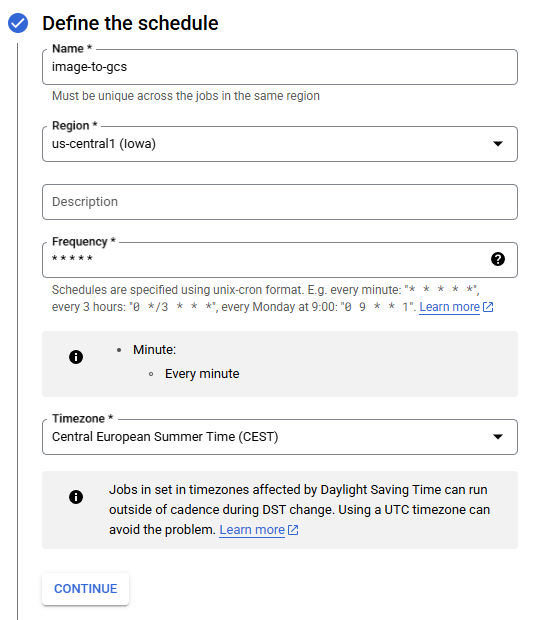Open the unix-cron format Learn more link
This screenshot has width=556, height=620.
click(449, 307)
